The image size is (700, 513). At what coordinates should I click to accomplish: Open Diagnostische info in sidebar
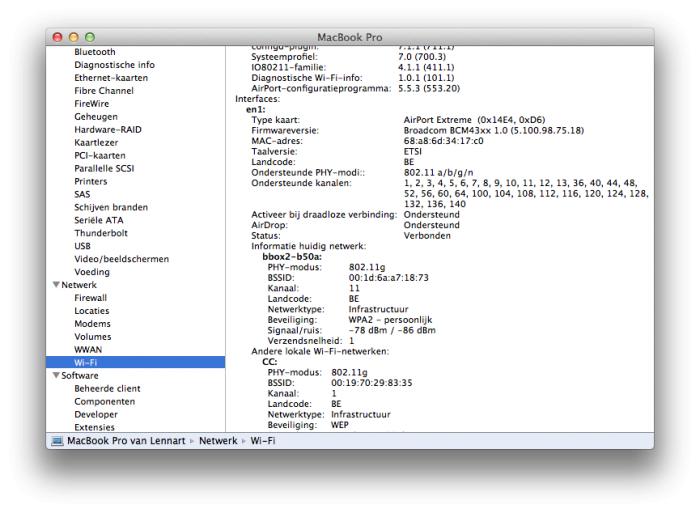(114, 65)
